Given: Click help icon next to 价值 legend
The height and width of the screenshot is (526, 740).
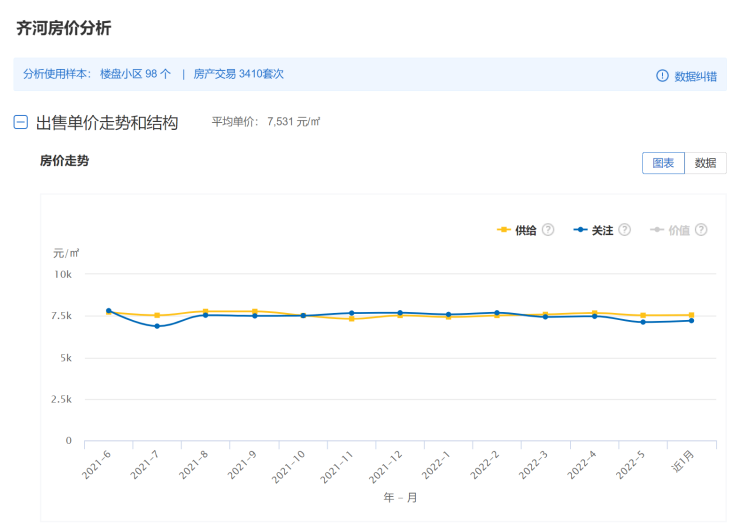Looking at the screenshot, I should tap(701, 230).
